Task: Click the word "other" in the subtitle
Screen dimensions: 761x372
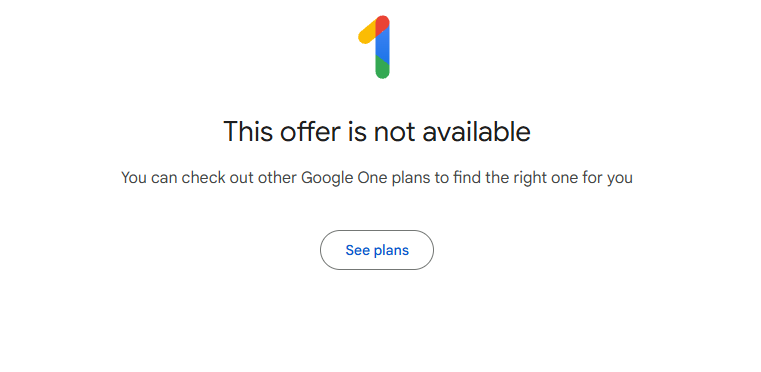Action: tap(277, 178)
